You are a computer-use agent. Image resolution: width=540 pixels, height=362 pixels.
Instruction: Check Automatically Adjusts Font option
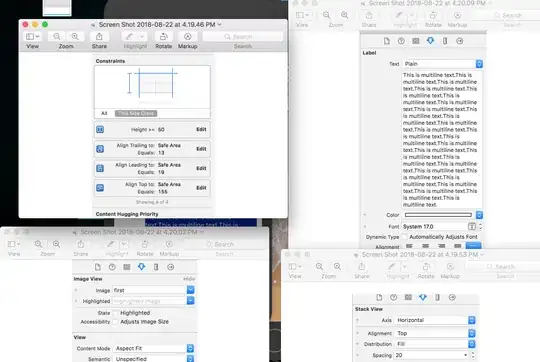[404, 237]
